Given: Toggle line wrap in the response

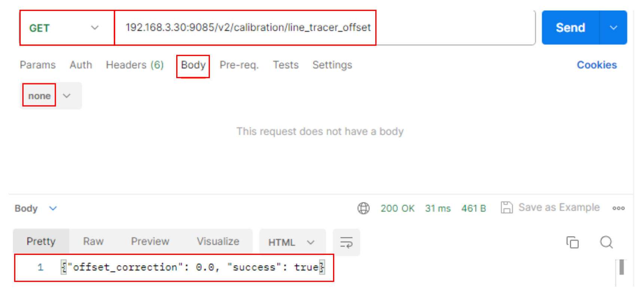Looking at the screenshot, I should pyautogui.click(x=346, y=242).
